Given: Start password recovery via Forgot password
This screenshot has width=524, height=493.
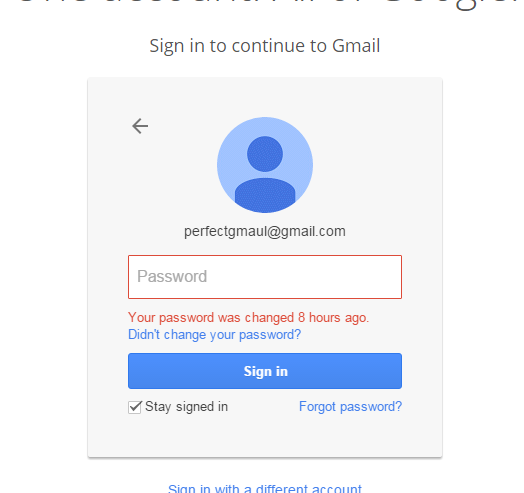Looking at the screenshot, I should (351, 407).
